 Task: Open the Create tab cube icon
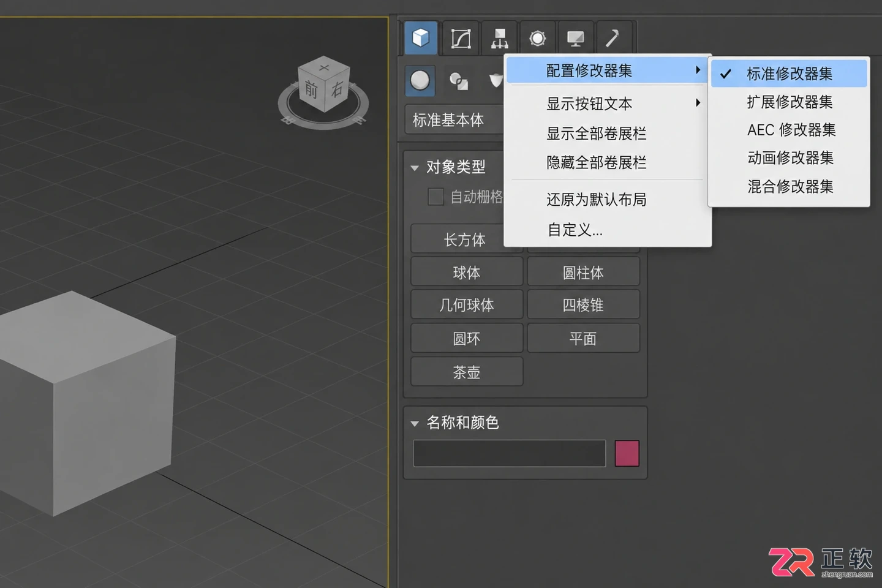421,38
